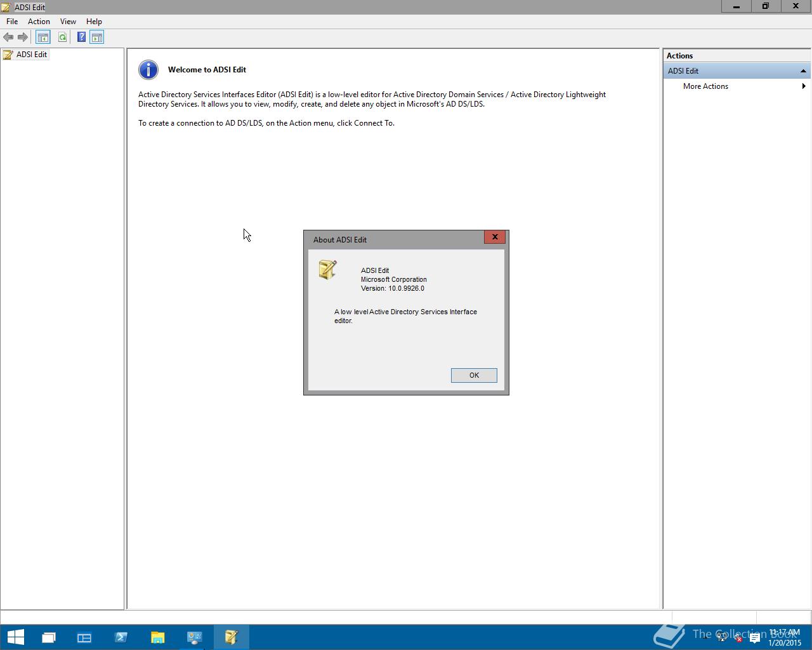The height and width of the screenshot is (650, 812).
Task: Restore down the ADSI Edit window
Action: [766, 6]
